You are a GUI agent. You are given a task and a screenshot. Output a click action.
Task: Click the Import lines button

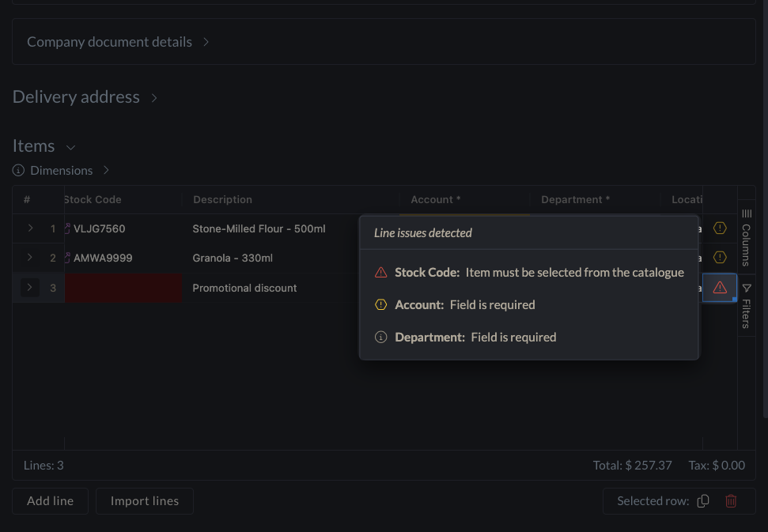click(145, 501)
